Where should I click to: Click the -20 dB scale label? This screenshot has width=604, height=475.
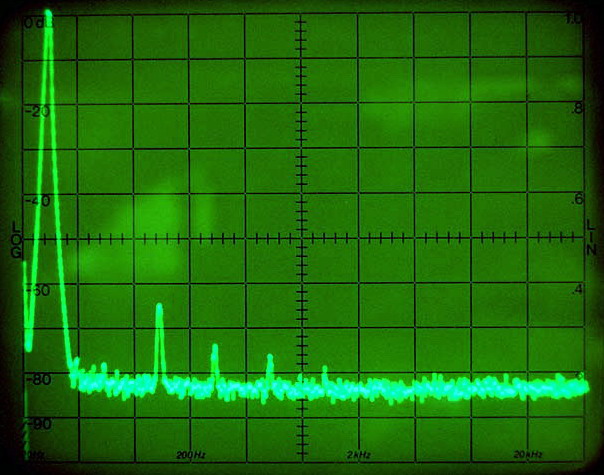(x=38, y=110)
